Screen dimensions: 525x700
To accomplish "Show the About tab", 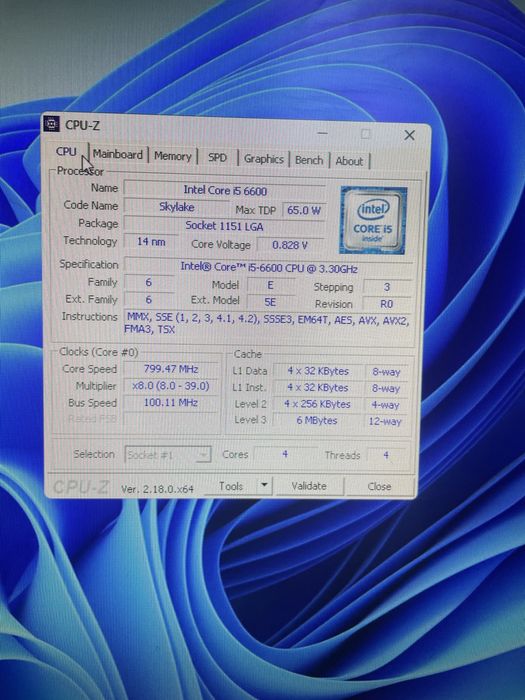I will point(349,161).
